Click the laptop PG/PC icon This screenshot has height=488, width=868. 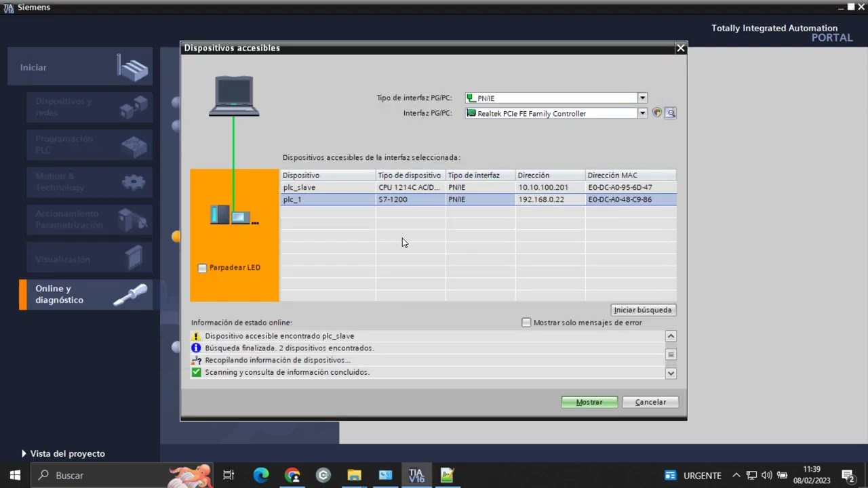click(234, 96)
